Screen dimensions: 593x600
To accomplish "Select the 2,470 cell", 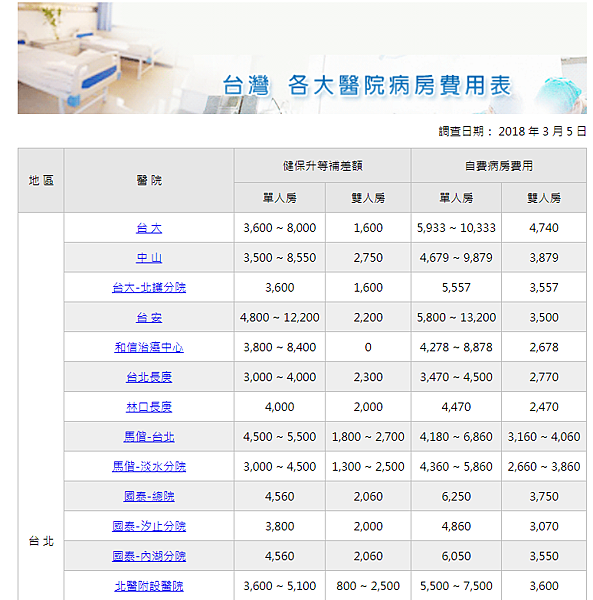I will [544, 407].
